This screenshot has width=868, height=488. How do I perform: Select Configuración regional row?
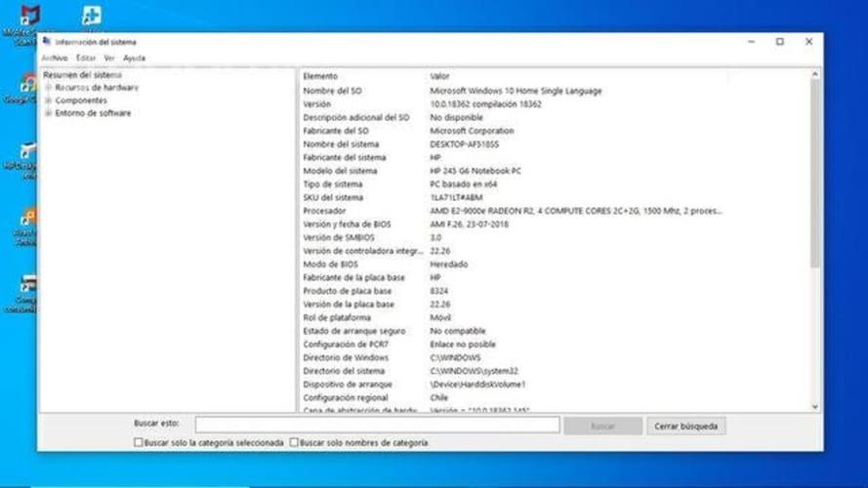tap(556, 397)
